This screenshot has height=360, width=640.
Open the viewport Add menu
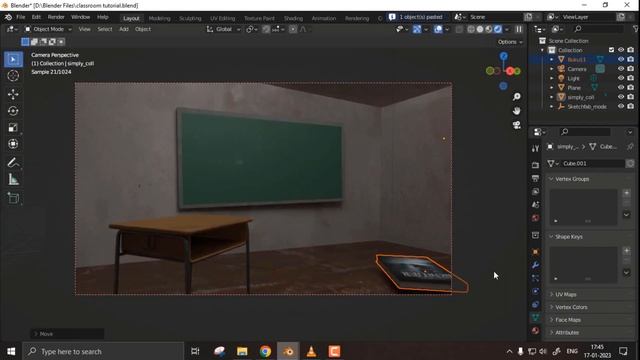tap(124, 29)
